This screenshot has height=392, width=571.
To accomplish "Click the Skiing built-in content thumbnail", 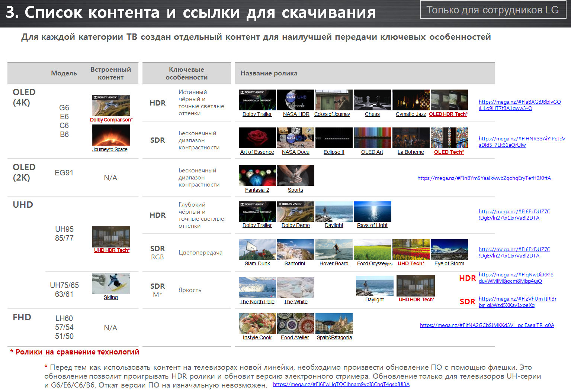I will click(111, 284).
